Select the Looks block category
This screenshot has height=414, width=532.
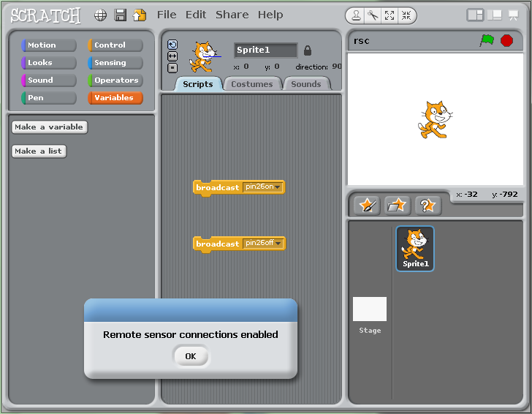48,62
